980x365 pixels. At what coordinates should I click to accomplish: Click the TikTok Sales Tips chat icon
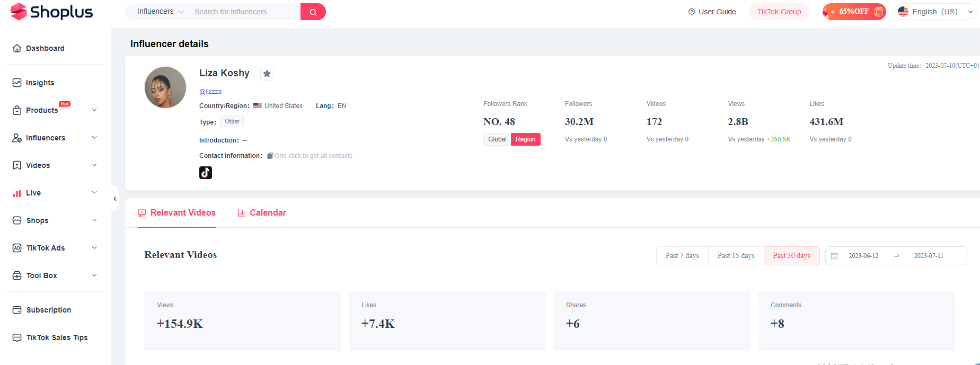17,337
